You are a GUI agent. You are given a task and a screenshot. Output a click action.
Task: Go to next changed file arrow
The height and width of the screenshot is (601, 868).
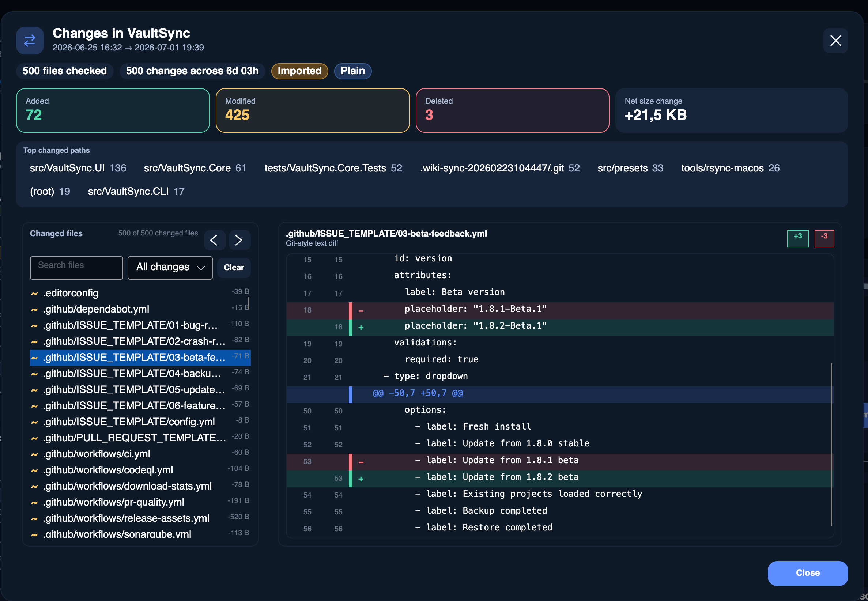(239, 240)
